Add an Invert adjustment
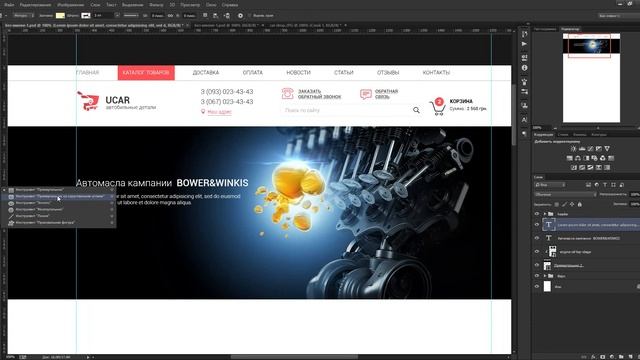 click(574, 168)
